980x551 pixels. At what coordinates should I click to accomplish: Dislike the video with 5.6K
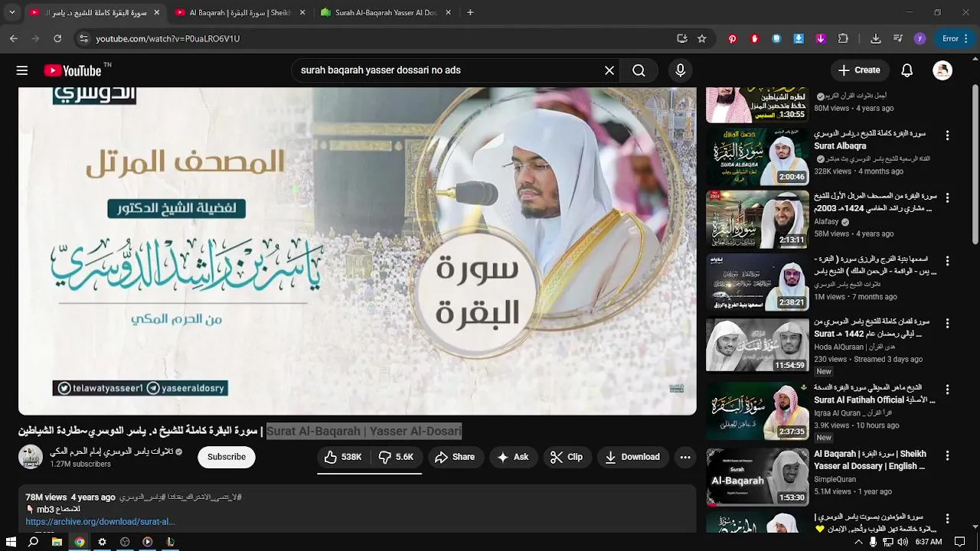(397, 457)
